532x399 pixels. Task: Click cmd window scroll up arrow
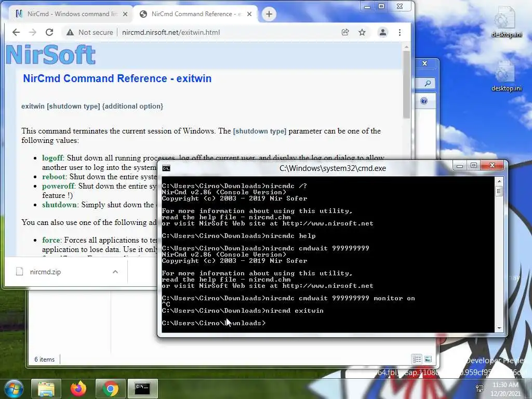coord(499,181)
